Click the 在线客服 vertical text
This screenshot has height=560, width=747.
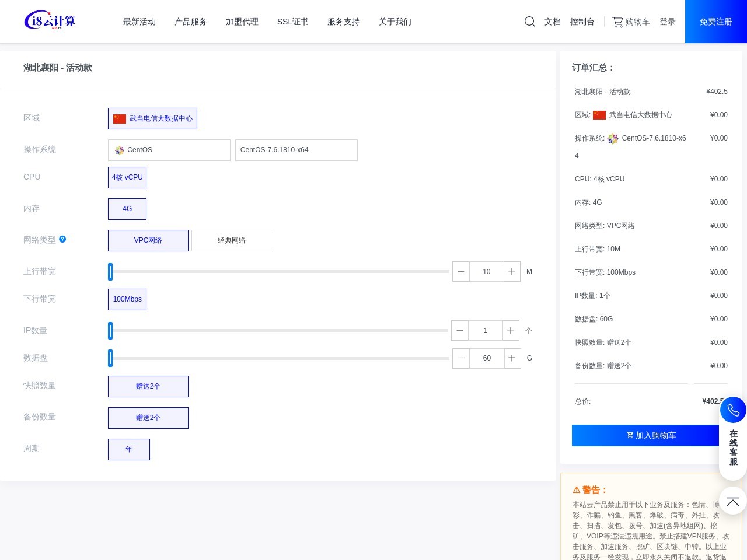click(x=734, y=447)
